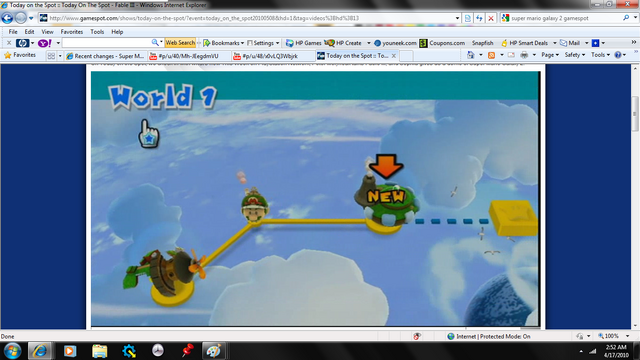
Task: Open the Bookmarks toolbar dropdown
Action: (x=224, y=43)
